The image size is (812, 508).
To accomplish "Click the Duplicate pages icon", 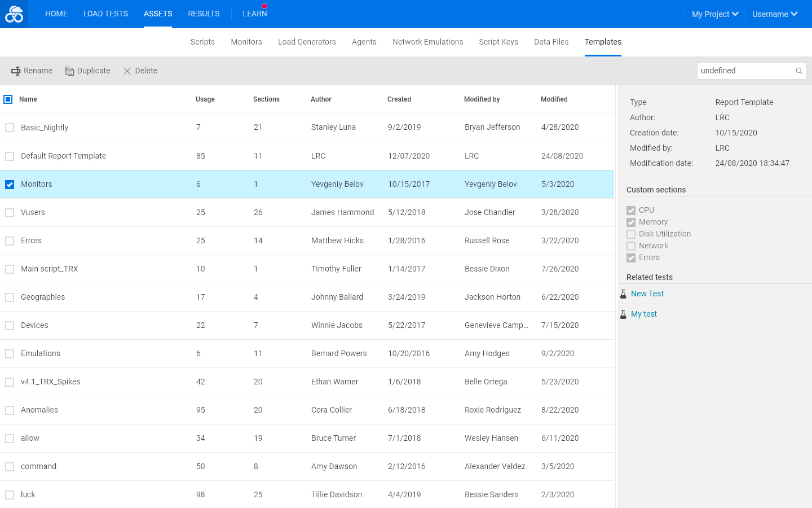I will [69, 71].
